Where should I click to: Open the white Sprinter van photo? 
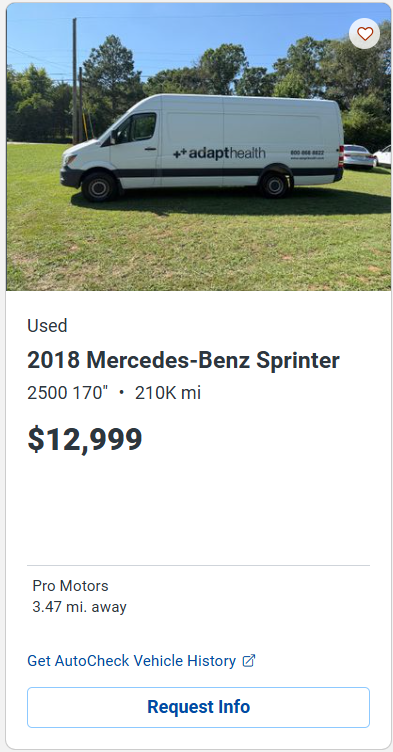coord(199,147)
